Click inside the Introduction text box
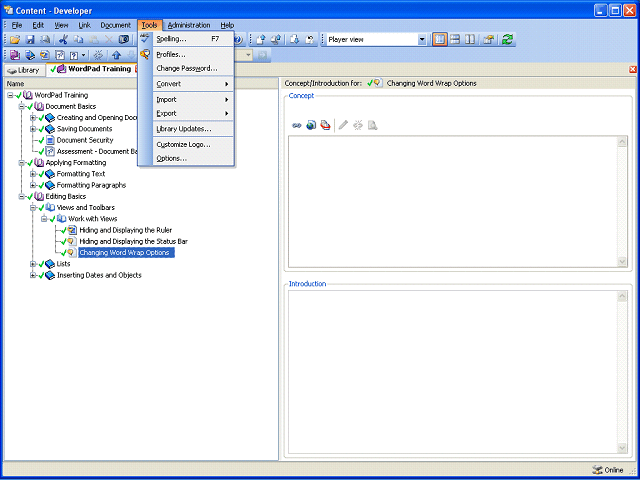640x480 pixels. click(453, 371)
